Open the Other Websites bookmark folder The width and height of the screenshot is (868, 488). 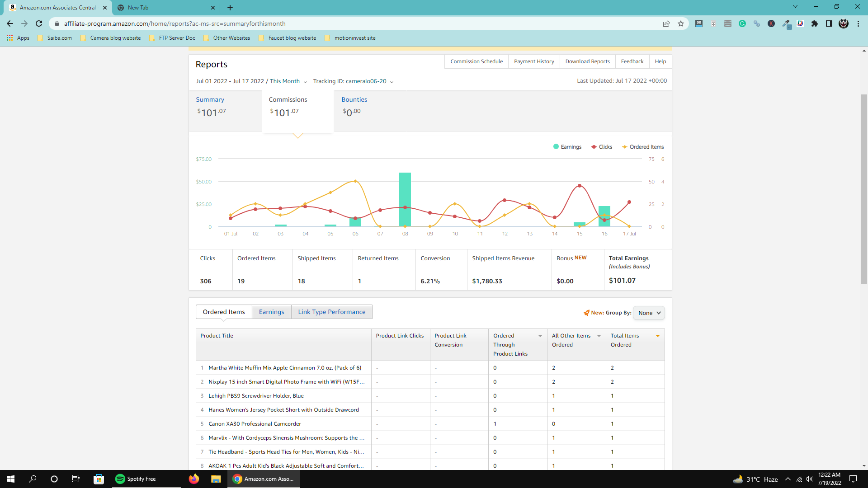tap(226, 38)
